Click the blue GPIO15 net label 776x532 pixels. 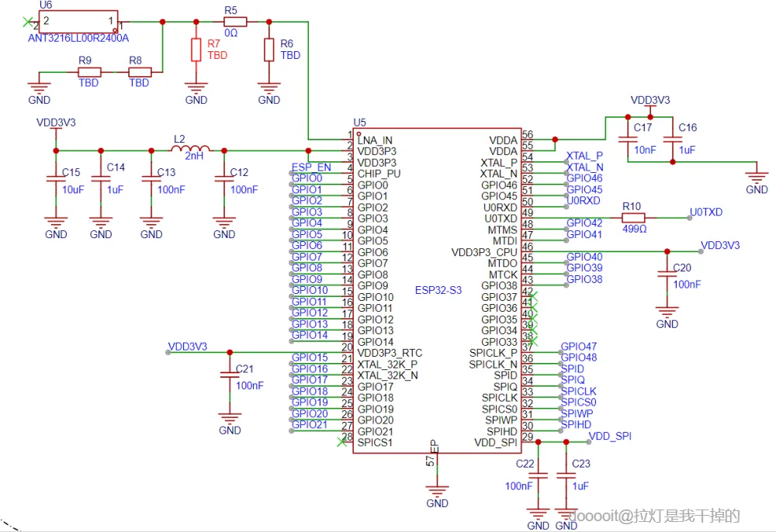(x=310, y=358)
